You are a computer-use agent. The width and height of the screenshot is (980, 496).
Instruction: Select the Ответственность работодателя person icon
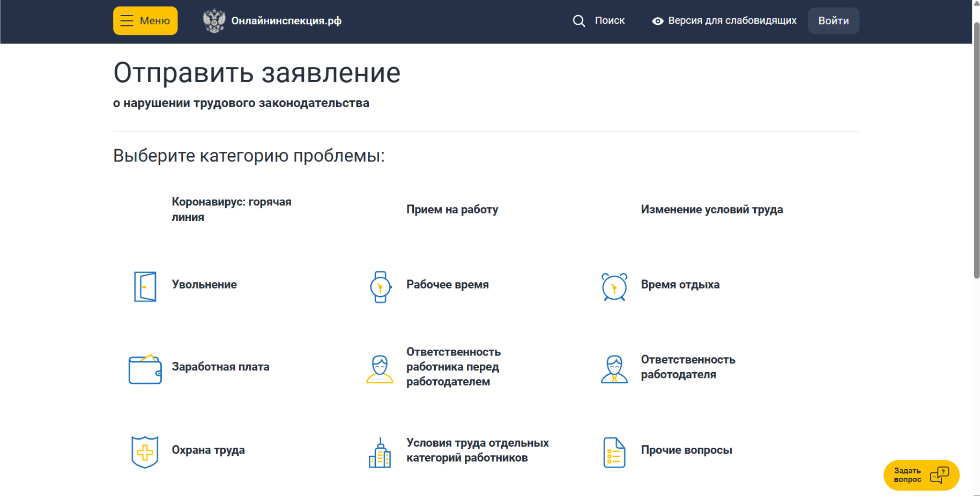click(x=615, y=369)
